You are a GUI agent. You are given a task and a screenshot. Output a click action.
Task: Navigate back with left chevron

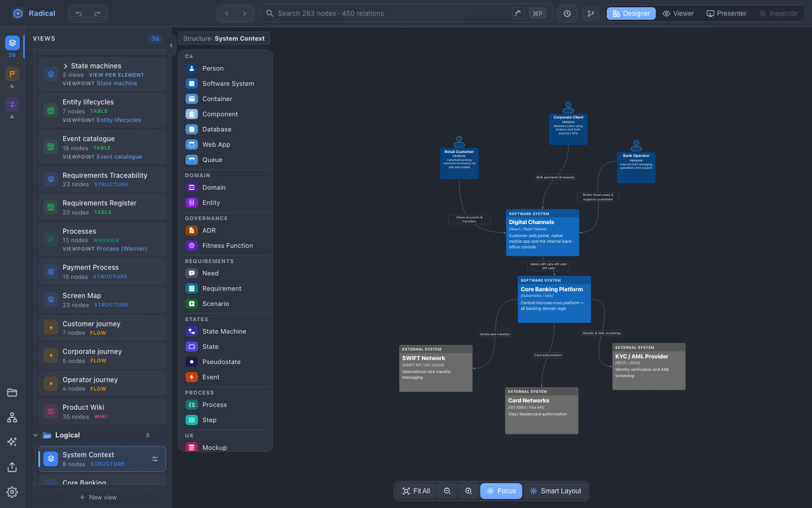227,14
